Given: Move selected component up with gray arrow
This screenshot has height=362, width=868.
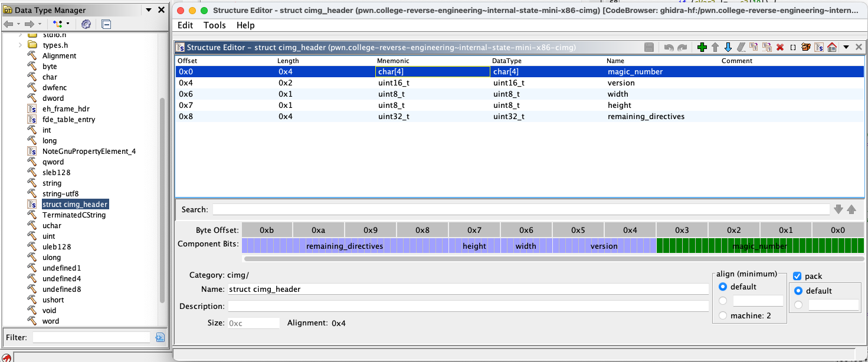Looking at the screenshot, I should tap(715, 47).
